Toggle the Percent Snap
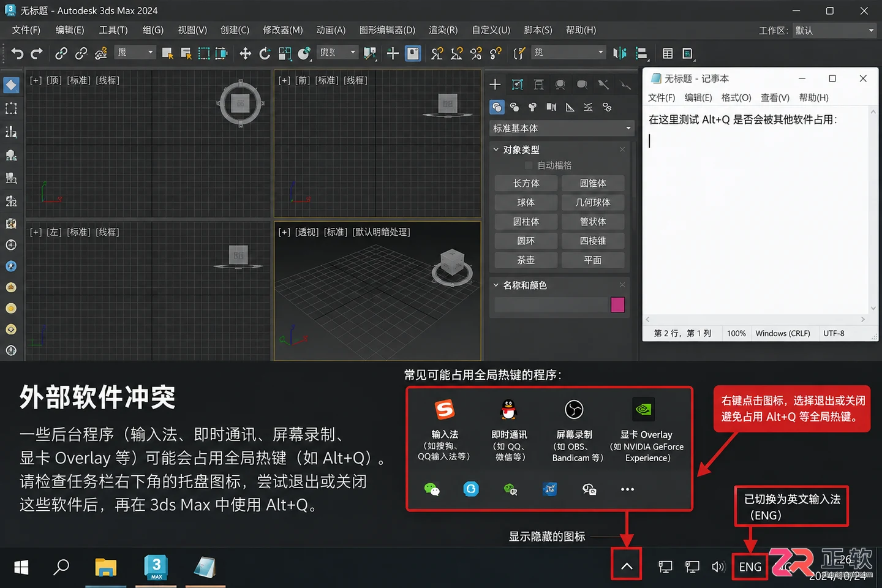Screen dimensions: 882x588 [x=476, y=53]
